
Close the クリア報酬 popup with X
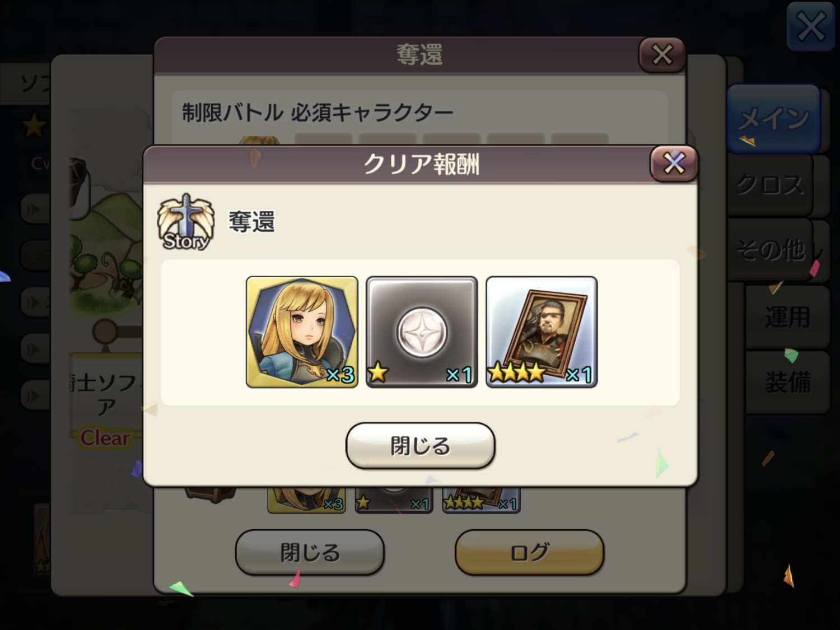(x=674, y=164)
